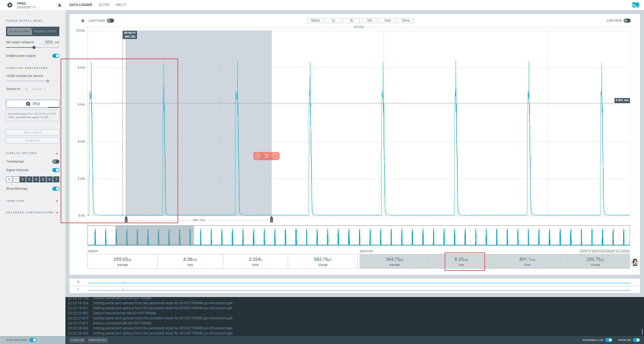Screen dimensions: 644x344
Task: Turn on Timestamps display option
Action: coord(56,162)
